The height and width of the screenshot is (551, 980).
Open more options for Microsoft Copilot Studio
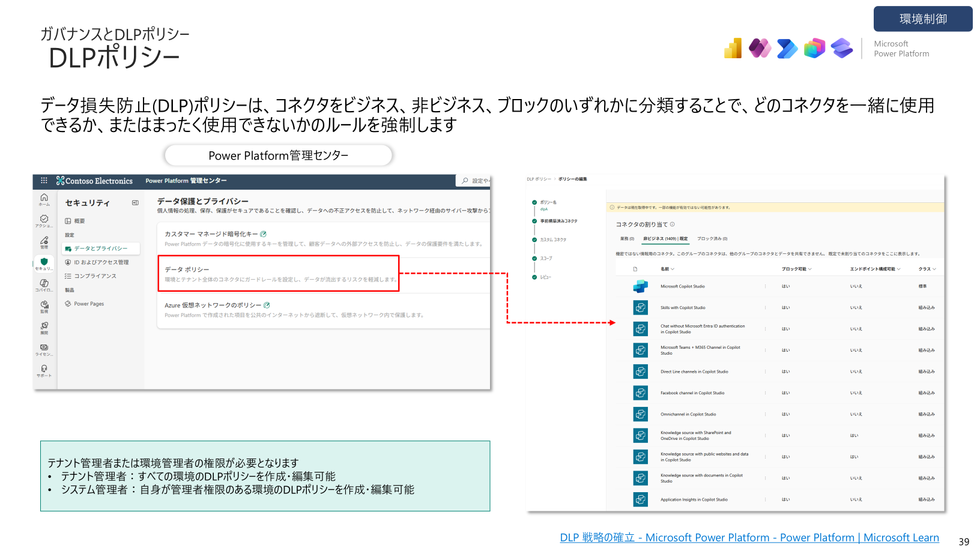[766, 286]
